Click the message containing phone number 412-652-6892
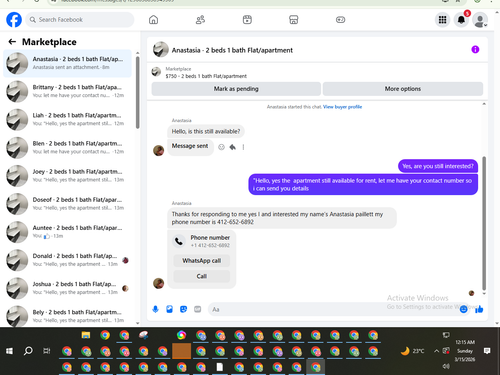Viewport: 500px width, 375px height. click(282, 218)
